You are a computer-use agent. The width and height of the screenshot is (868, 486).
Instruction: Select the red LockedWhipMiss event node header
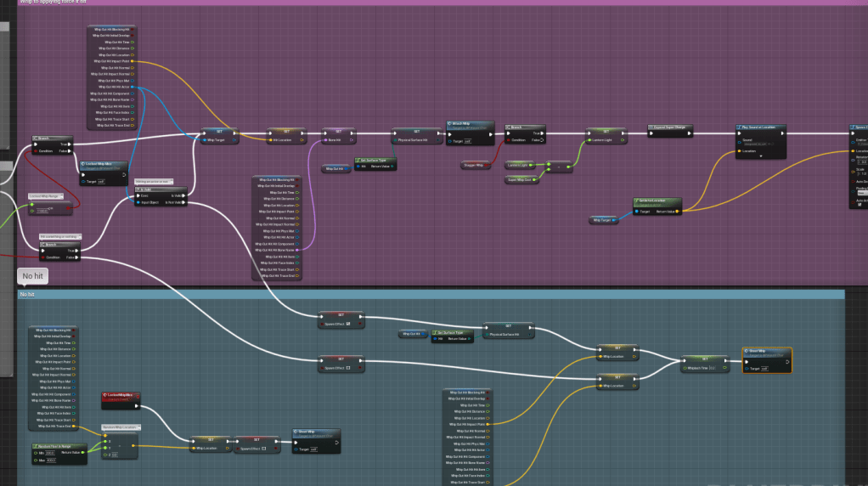[x=117, y=395]
